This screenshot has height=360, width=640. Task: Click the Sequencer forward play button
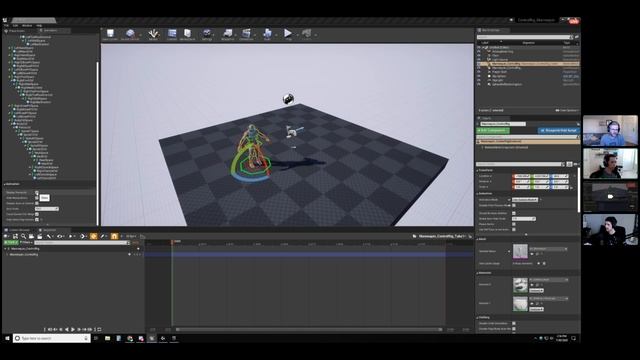click(73, 329)
